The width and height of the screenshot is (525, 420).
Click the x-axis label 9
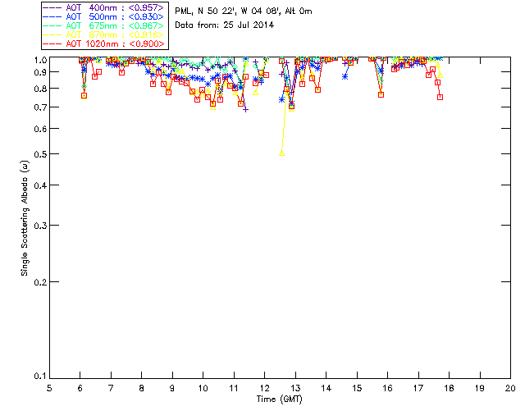point(172,388)
